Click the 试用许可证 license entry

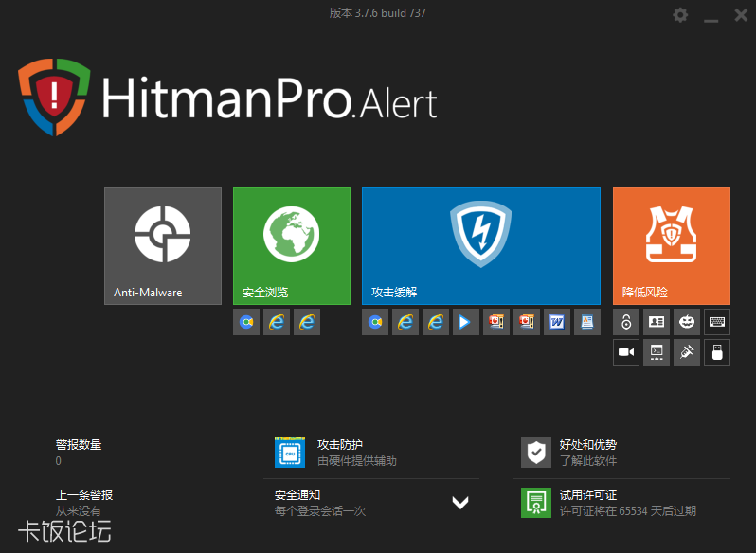click(x=587, y=503)
